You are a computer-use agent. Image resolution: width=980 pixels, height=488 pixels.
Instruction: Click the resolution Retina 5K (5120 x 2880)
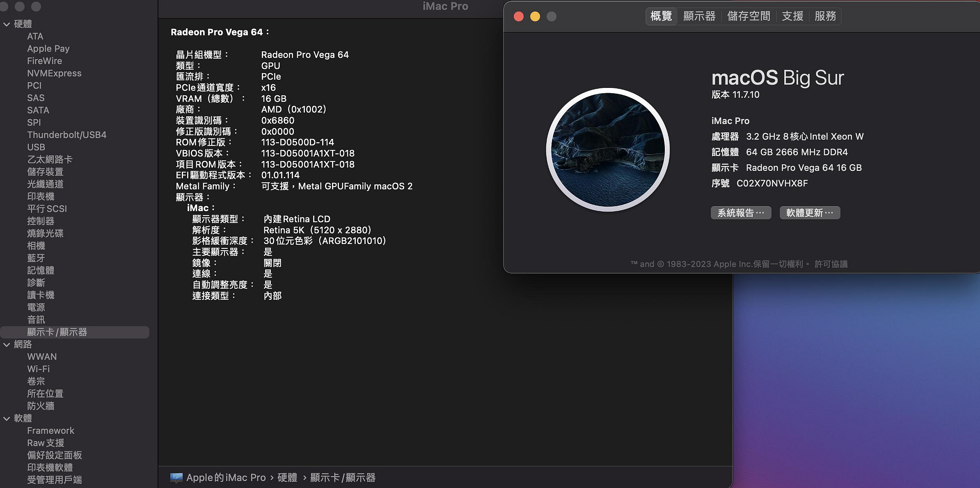[x=317, y=230]
